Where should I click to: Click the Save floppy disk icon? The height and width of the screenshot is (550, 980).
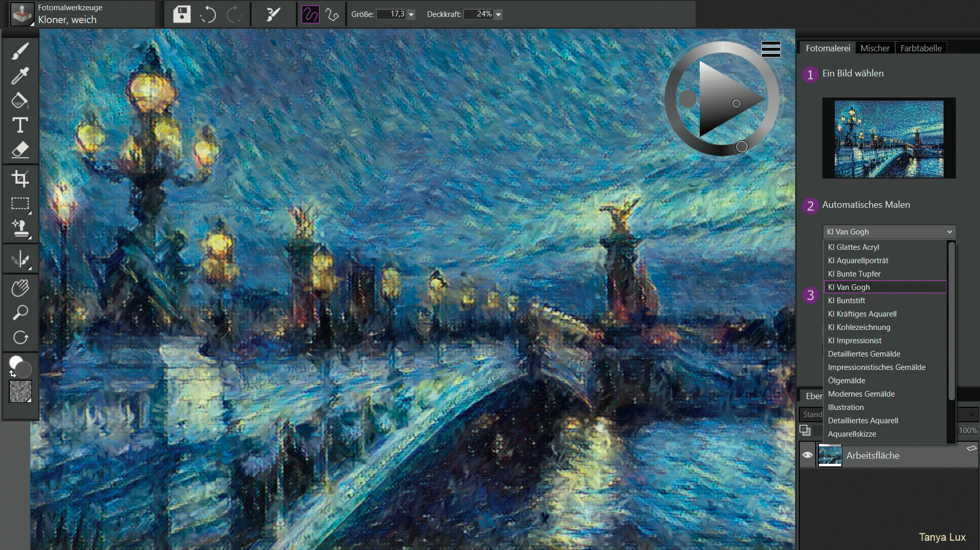pyautogui.click(x=182, y=14)
